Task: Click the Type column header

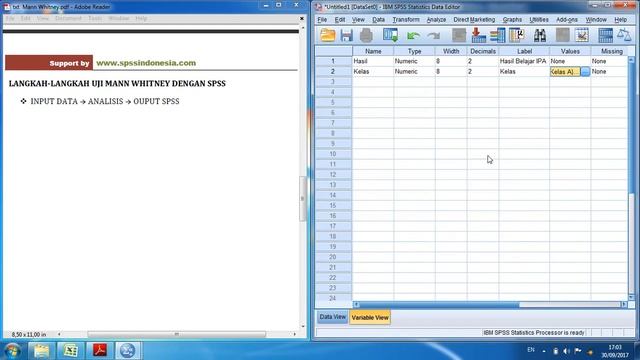Action: tap(414, 51)
